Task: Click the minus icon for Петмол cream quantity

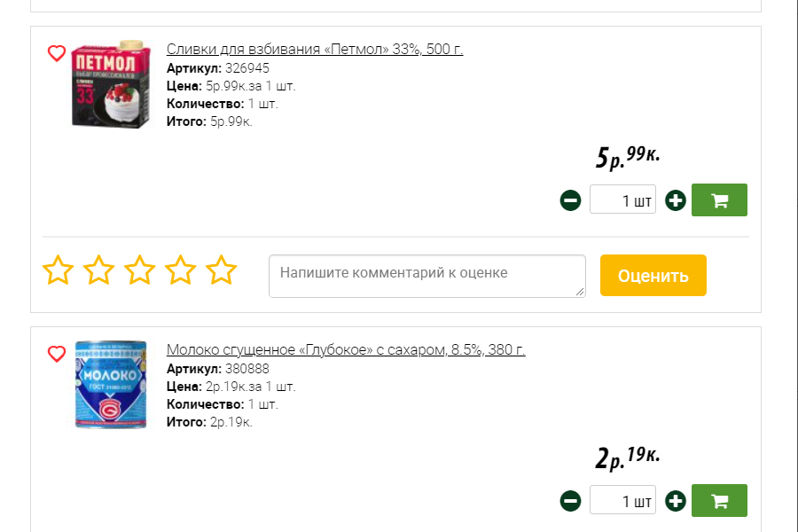Action: 570,199
